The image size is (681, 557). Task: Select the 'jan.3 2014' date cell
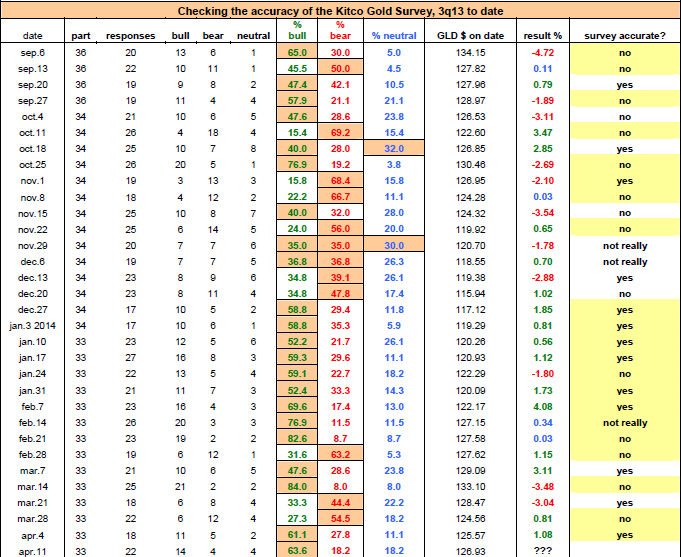(x=33, y=326)
